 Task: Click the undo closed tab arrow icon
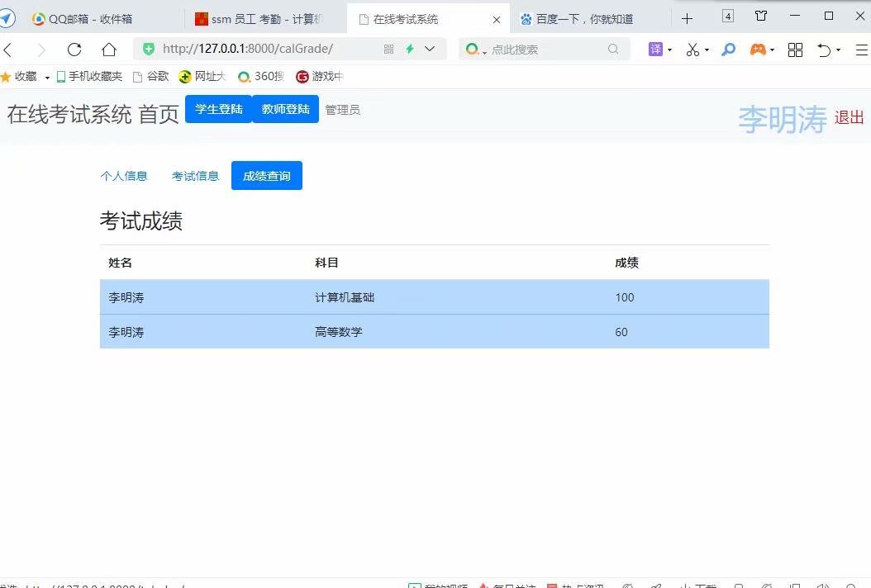825,50
